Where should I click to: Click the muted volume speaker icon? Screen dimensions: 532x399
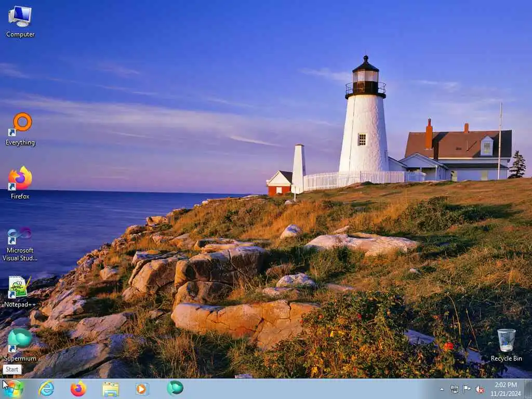pyautogui.click(x=480, y=390)
